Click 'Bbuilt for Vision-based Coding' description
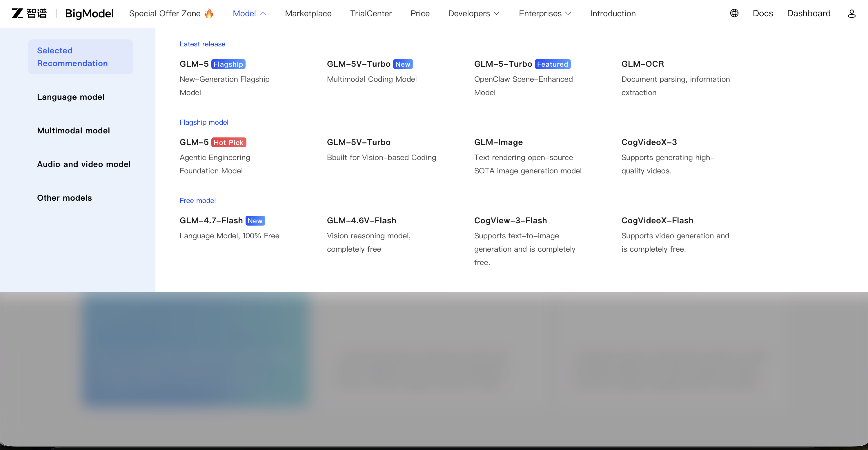The width and height of the screenshot is (868, 450). (x=382, y=157)
